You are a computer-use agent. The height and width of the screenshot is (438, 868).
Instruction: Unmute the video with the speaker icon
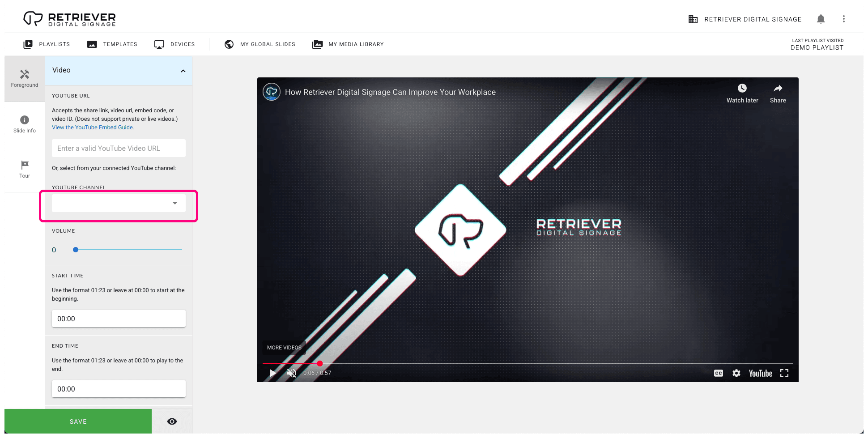pyautogui.click(x=292, y=373)
